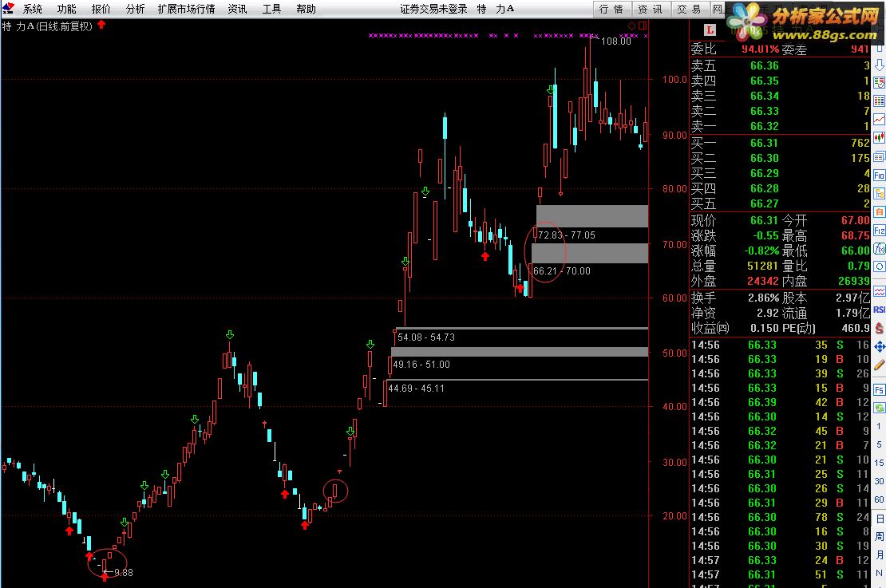Open the 系统 menu
This screenshot has height=588, width=886.
(32, 9)
